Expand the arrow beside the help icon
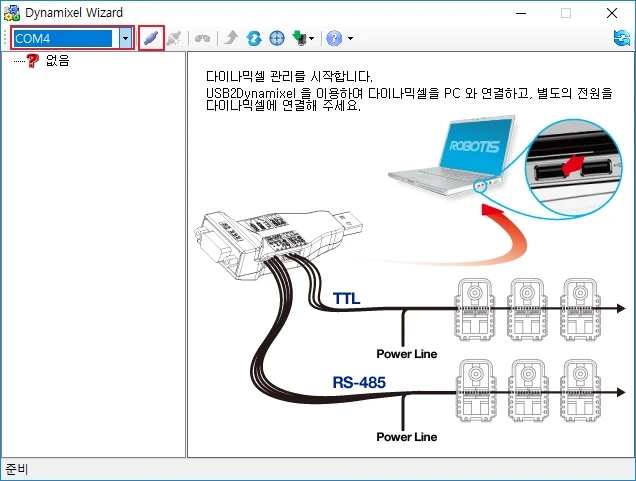The height and width of the screenshot is (481, 636). (349, 39)
